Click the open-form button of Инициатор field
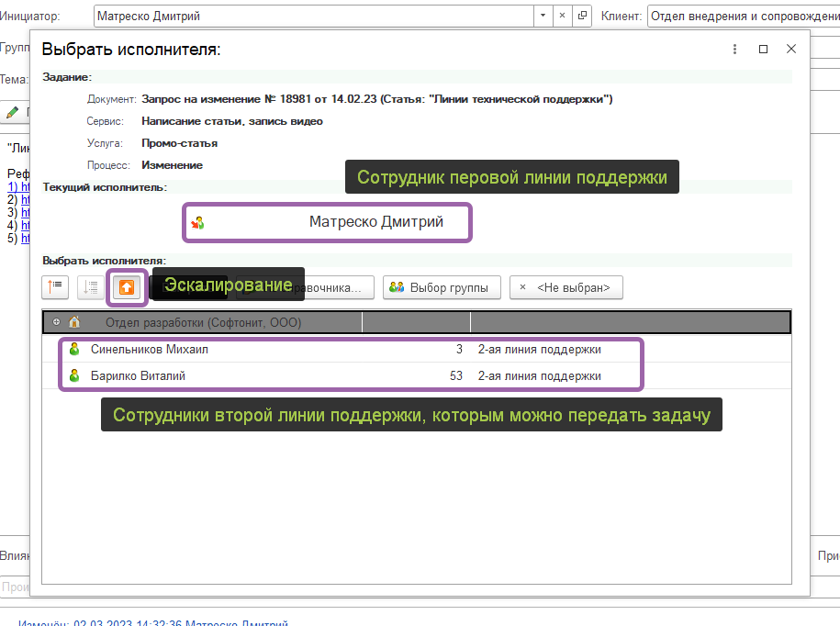 click(582, 17)
